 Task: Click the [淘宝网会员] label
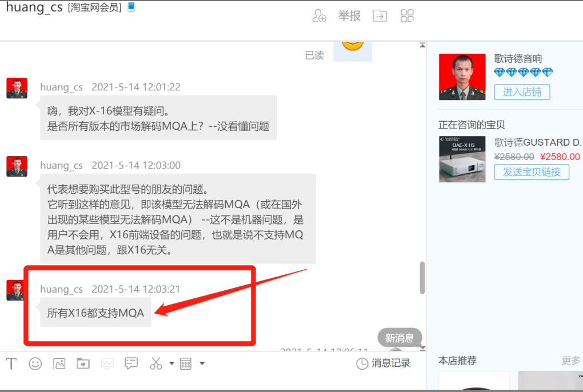[x=94, y=7]
